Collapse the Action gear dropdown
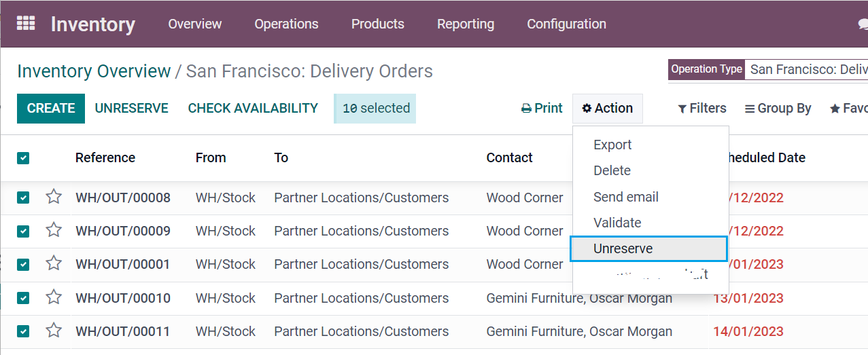868x355 pixels. tap(607, 109)
